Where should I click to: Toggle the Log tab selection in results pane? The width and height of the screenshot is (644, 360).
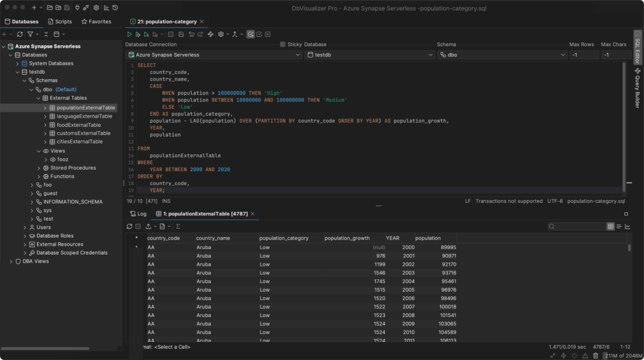(138, 213)
